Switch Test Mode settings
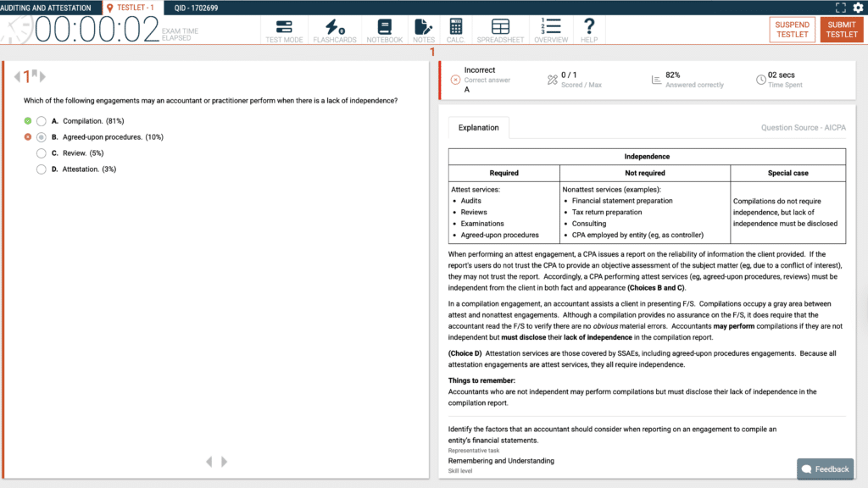 (284, 30)
